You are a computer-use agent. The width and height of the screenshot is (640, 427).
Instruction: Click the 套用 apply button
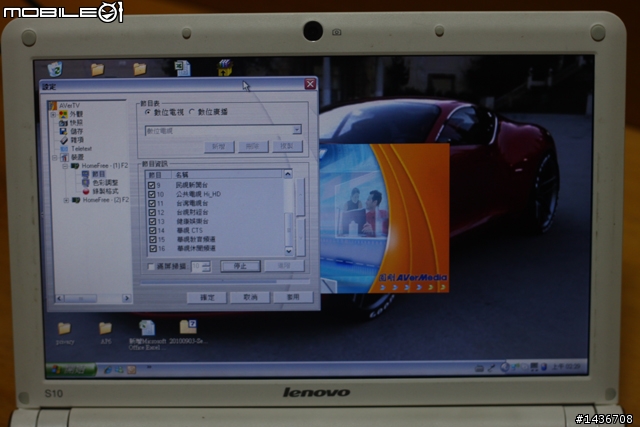pyautogui.click(x=293, y=297)
